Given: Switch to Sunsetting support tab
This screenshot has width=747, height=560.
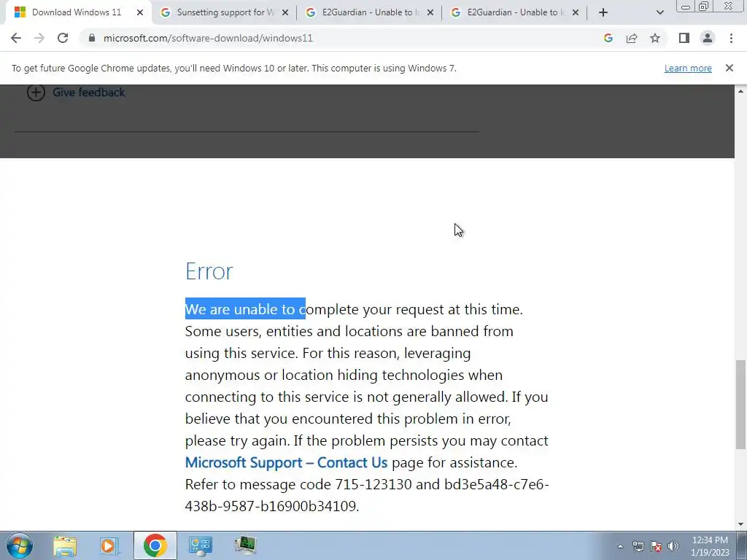Looking at the screenshot, I should pos(225,12).
